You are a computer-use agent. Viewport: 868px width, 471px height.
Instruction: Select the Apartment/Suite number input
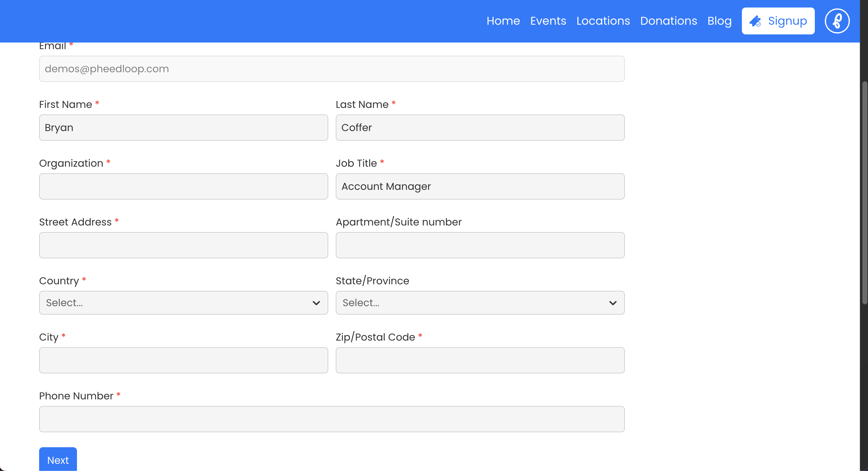(x=479, y=245)
